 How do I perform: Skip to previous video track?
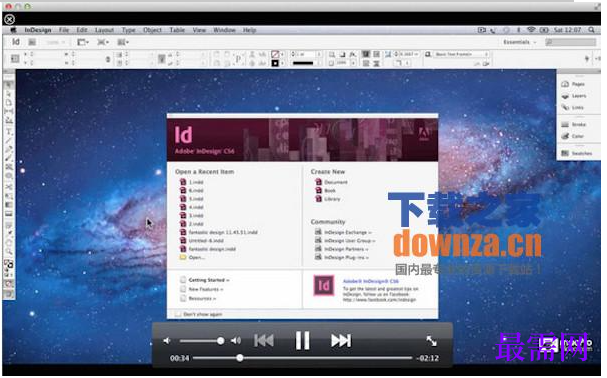click(264, 340)
